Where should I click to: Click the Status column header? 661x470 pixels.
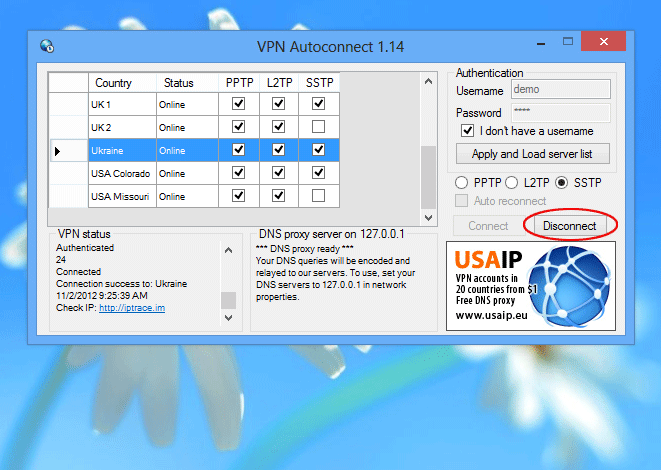tap(187, 83)
